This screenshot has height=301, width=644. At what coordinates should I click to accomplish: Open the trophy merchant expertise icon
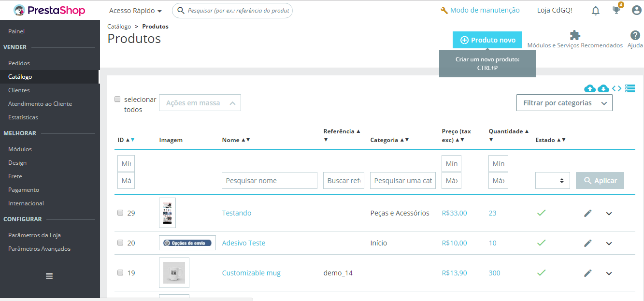point(616,10)
